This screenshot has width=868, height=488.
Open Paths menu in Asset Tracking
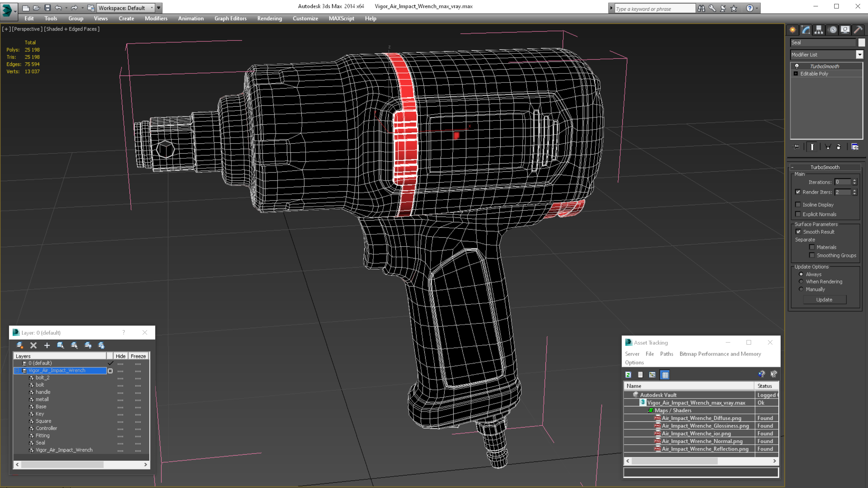666,354
